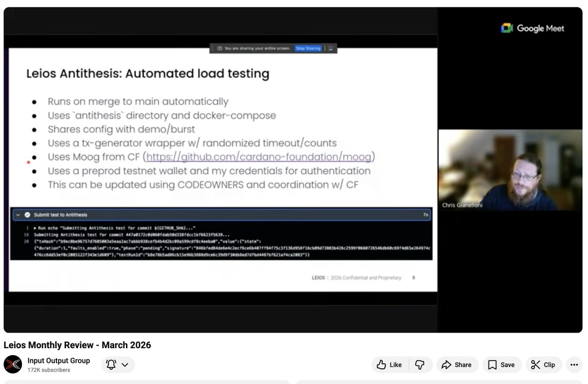Click the Input Output Group channel avatar

click(13, 364)
